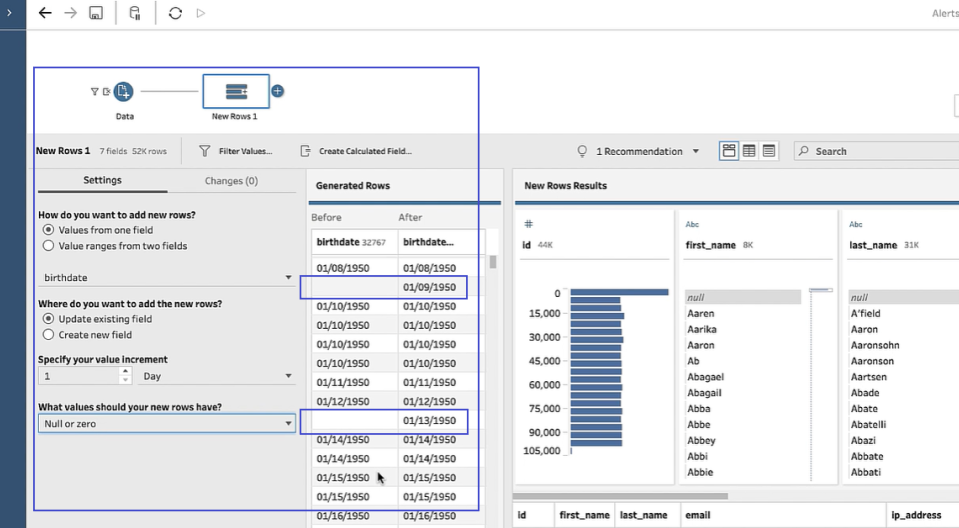The height and width of the screenshot is (528, 959).
Task: Click the Abc type icon above first_name
Action: pyautogui.click(x=692, y=225)
